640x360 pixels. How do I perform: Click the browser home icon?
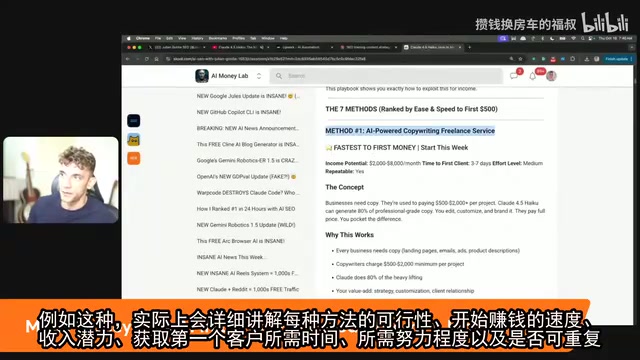tap(156, 59)
